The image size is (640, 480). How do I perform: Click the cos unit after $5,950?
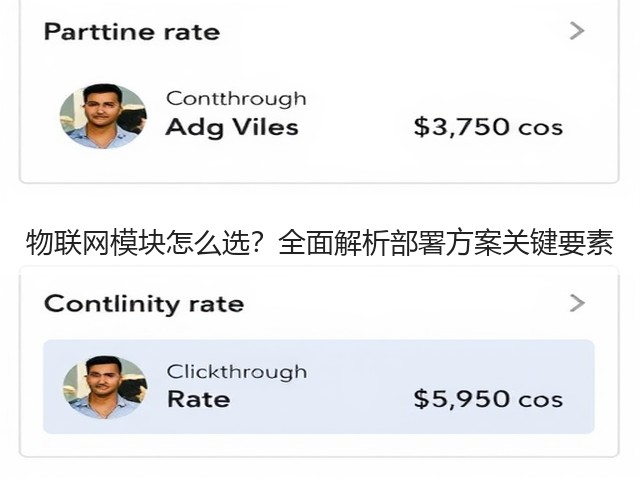540,400
